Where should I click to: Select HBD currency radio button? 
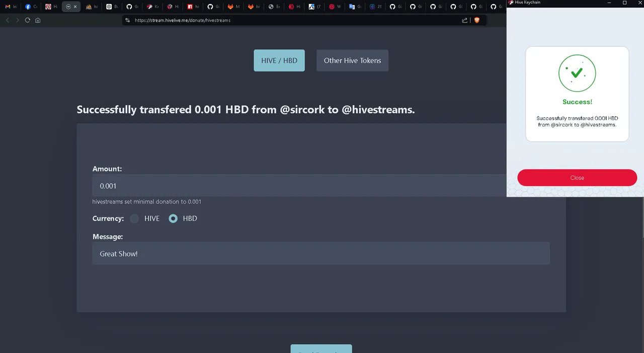click(x=173, y=218)
